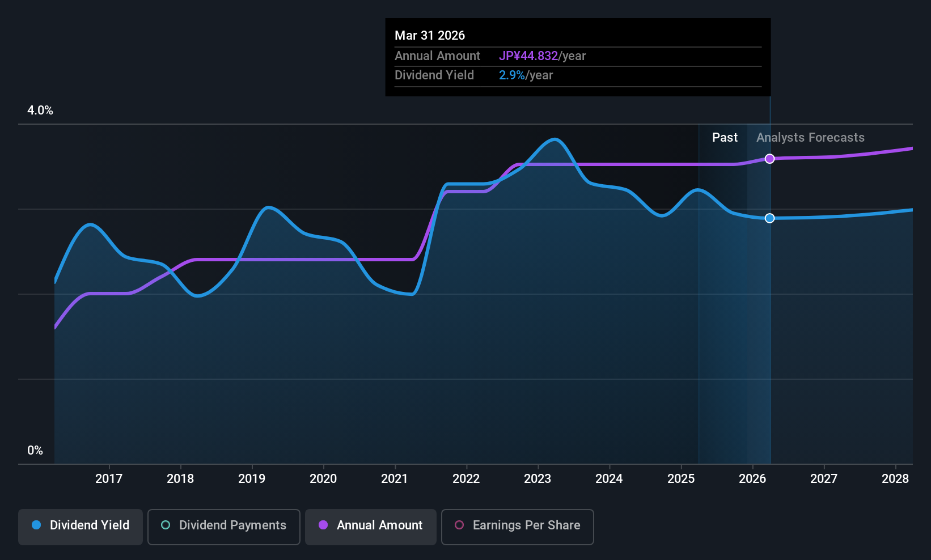Click the 2020 x-axis label
Image resolution: width=931 pixels, height=560 pixels.
tap(323, 479)
